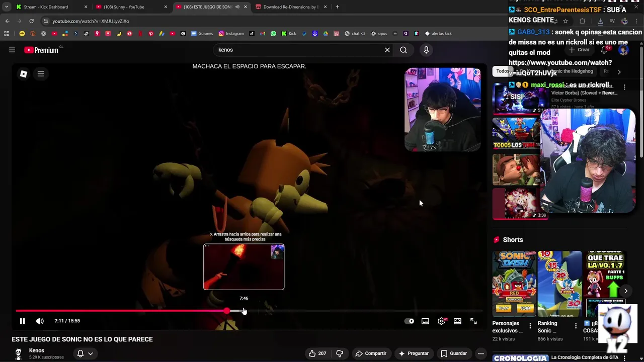This screenshot has width=644, height=362.
Task: Click the search magnifier button
Action: [x=404, y=50]
